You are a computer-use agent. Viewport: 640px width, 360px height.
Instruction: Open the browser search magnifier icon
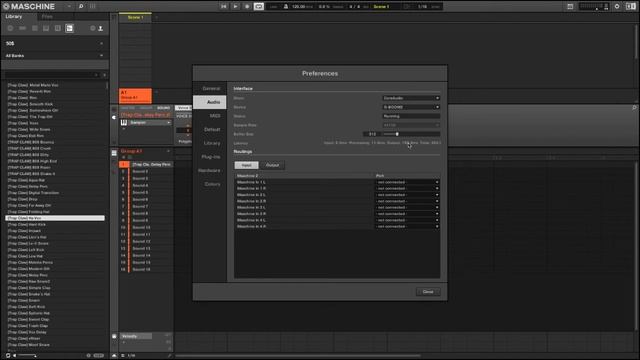(81, 7)
